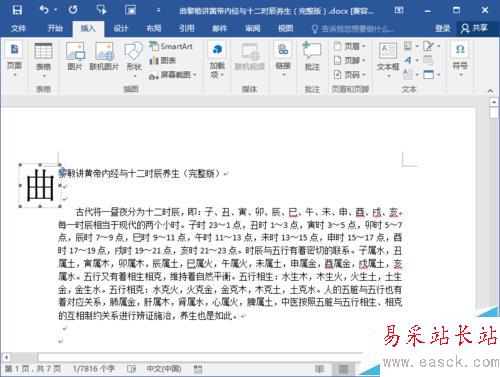Open the Drop Cap dropdown in Text group
This screenshot has width=500, height=377.
[410, 74]
